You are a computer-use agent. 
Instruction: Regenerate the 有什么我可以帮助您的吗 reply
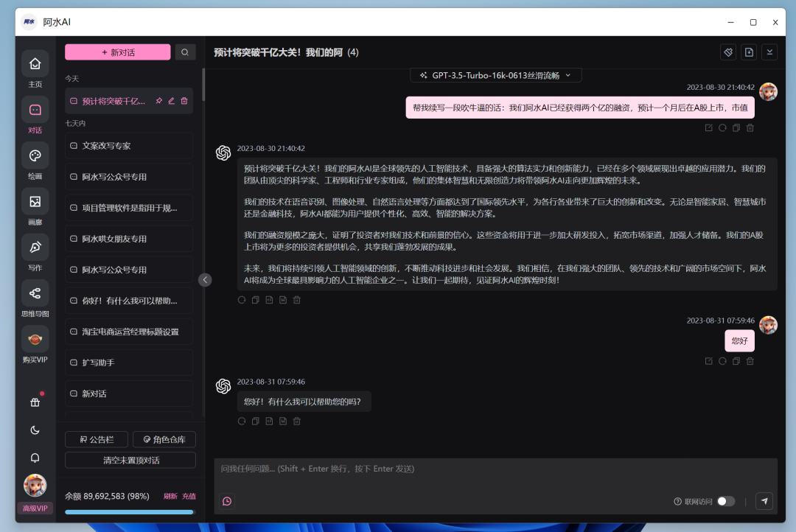(x=242, y=421)
